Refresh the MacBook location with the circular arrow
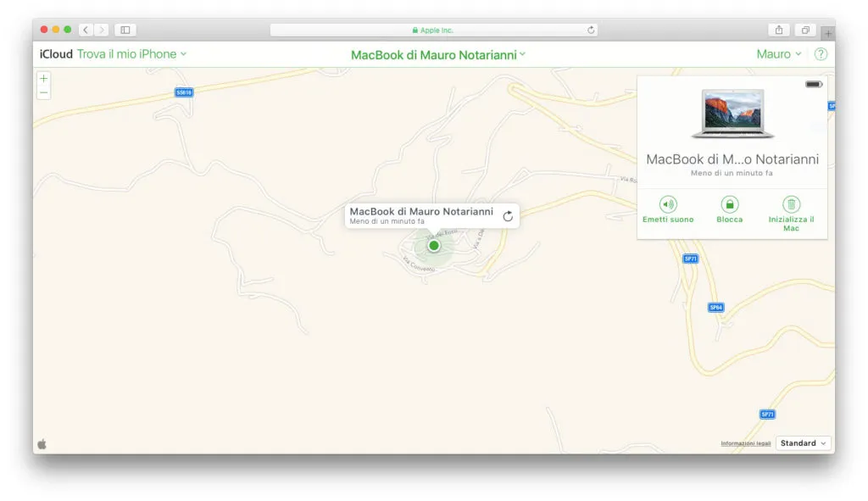The height and width of the screenshot is (501, 868). [x=507, y=215]
